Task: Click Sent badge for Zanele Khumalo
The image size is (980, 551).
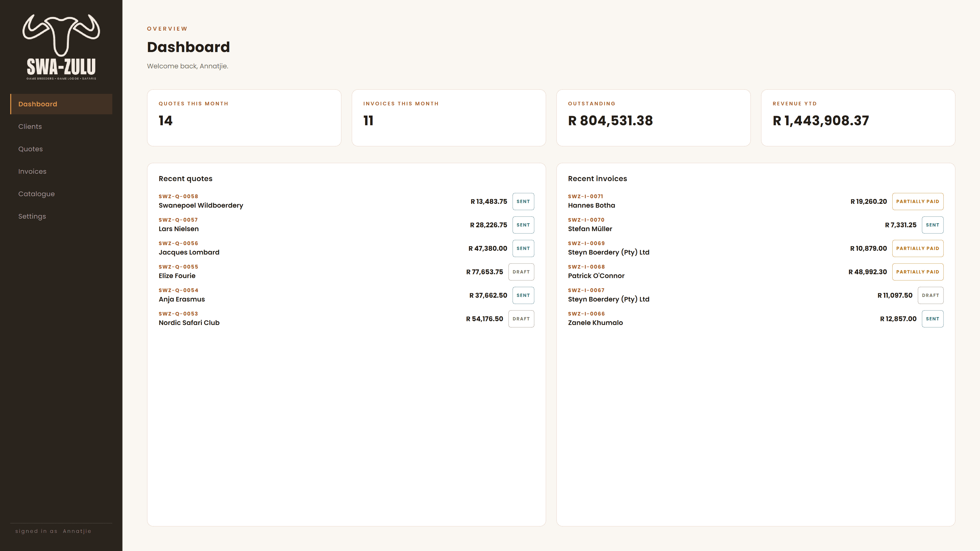Action: tap(933, 319)
